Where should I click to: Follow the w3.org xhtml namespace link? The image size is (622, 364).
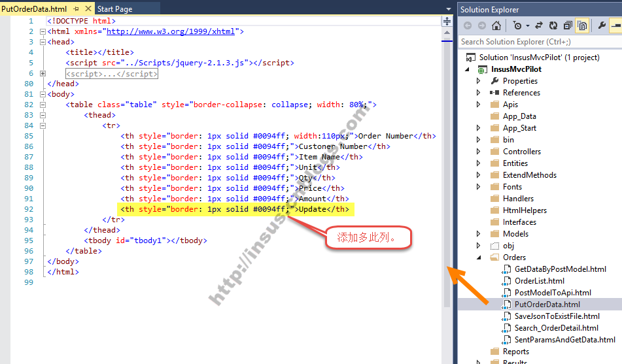[171, 31]
